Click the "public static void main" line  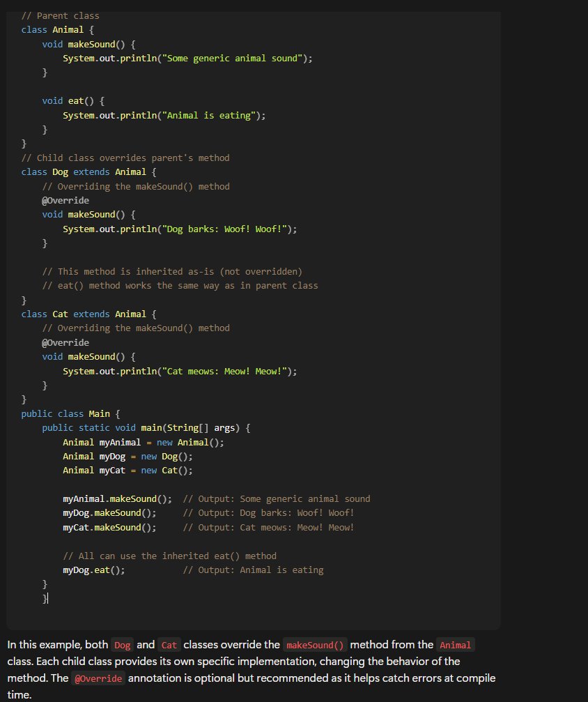(x=146, y=428)
